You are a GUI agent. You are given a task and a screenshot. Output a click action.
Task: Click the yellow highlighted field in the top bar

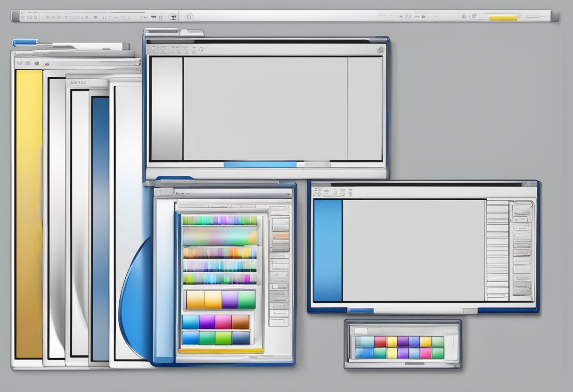pos(503,18)
